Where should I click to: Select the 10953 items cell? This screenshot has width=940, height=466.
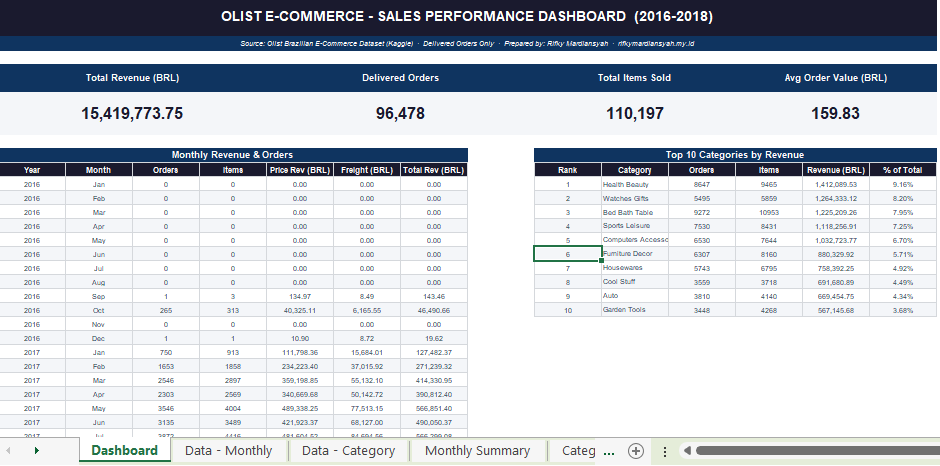tap(769, 212)
